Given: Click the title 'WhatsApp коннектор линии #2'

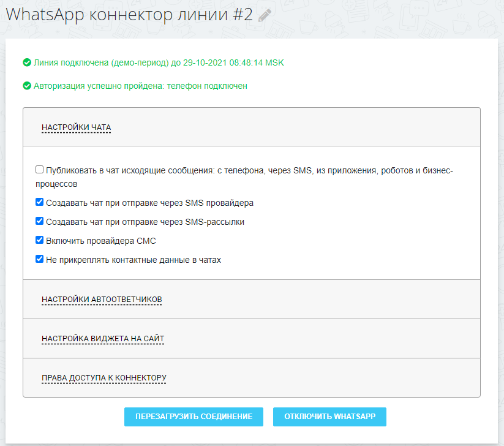Looking at the screenshot, I should point(129,15).
